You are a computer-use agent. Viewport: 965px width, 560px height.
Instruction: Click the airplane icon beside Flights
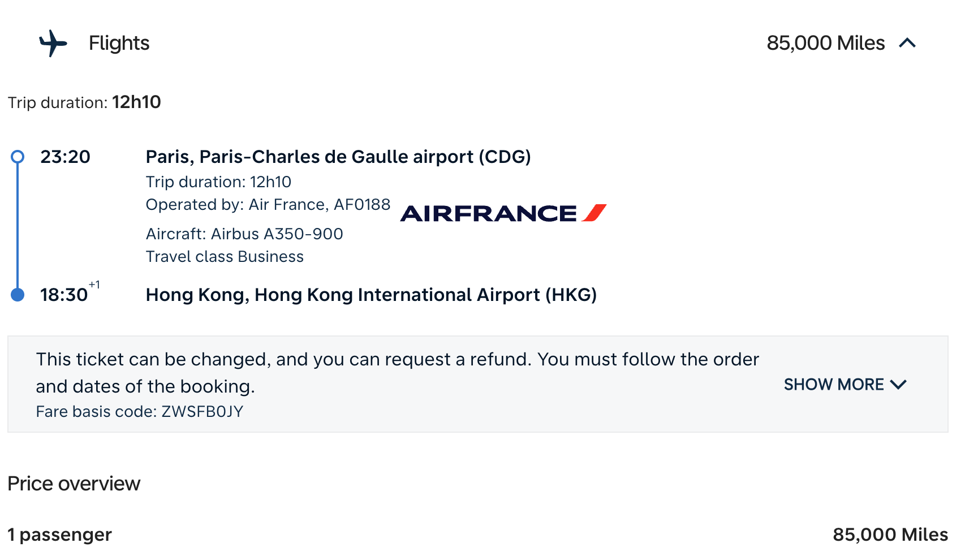tap(53, 43)
